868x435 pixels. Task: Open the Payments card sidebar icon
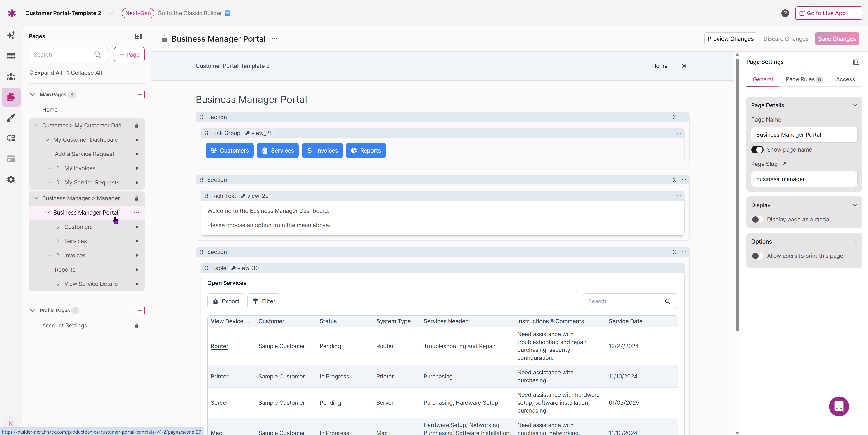(x=11, y=159)
